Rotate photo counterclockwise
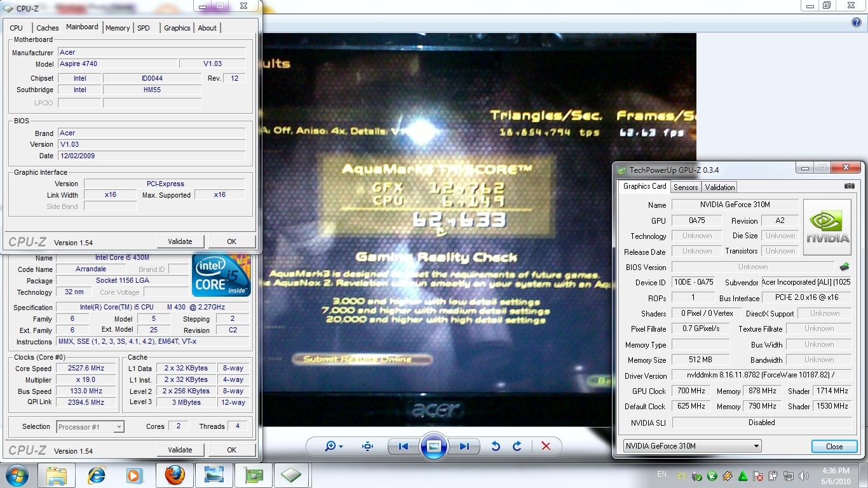The height and width of the screenshot is (488, 868). pos(496,446)
